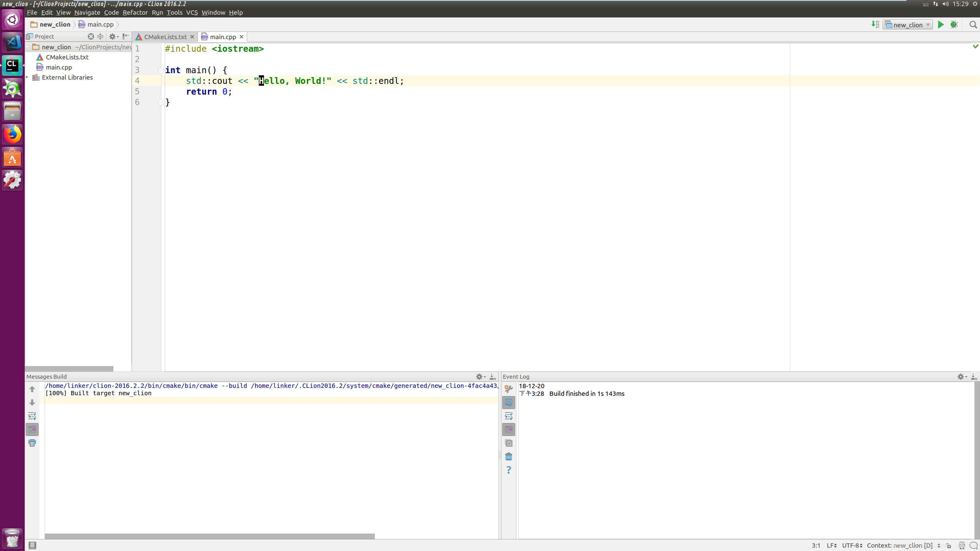
Task: Open the Trash from the dock
Action: point(12,538)
